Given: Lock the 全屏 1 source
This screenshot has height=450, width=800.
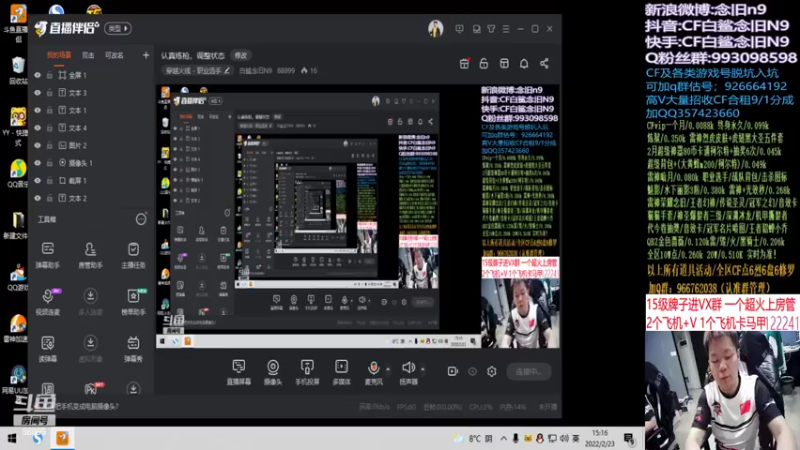Looking at the screenshot, I should 49,75.
